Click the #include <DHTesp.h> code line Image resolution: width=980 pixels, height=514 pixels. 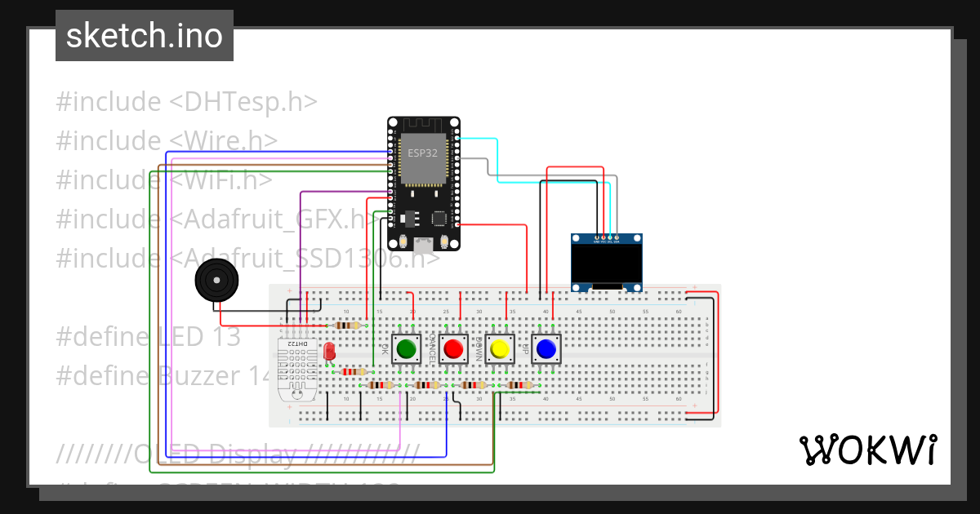(185, 101)
